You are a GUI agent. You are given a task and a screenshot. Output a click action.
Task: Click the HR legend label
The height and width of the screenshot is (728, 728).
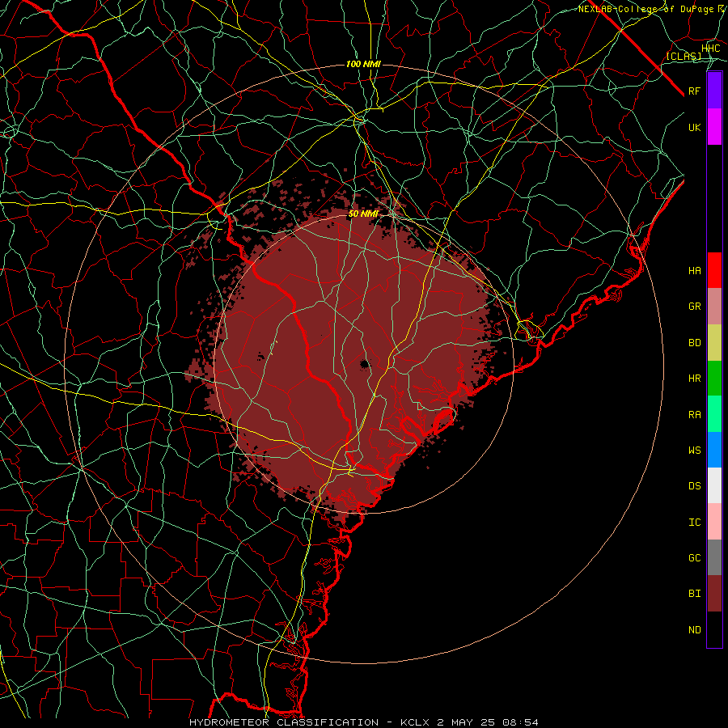[x=695, y=379]
